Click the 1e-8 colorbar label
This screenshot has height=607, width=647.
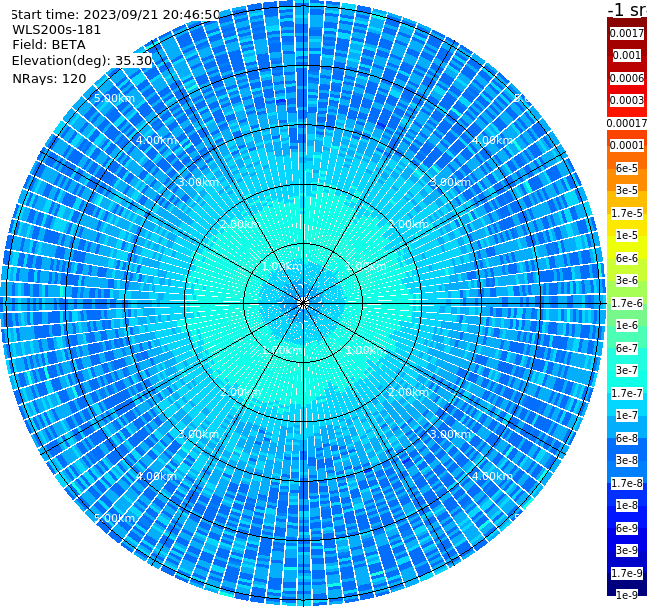point(627,505)
